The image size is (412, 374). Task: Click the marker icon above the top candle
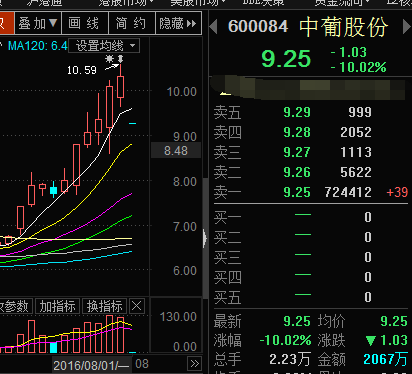[120, 59]
